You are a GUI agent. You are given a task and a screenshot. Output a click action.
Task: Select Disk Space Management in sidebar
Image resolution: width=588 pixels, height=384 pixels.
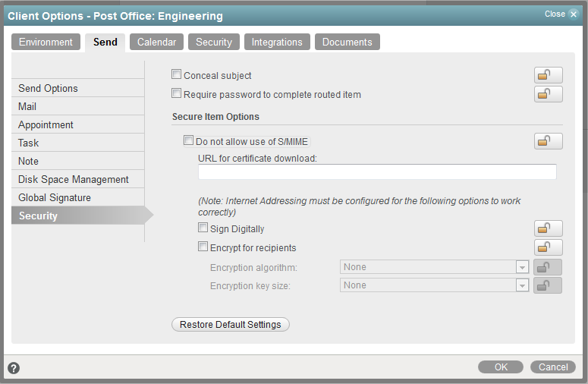(74, 179)
